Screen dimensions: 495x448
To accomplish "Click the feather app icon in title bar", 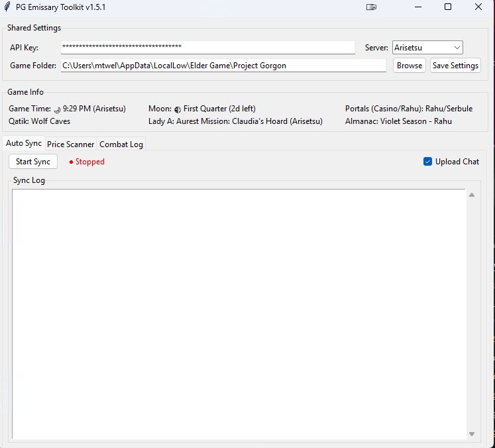I will point(7,7).
